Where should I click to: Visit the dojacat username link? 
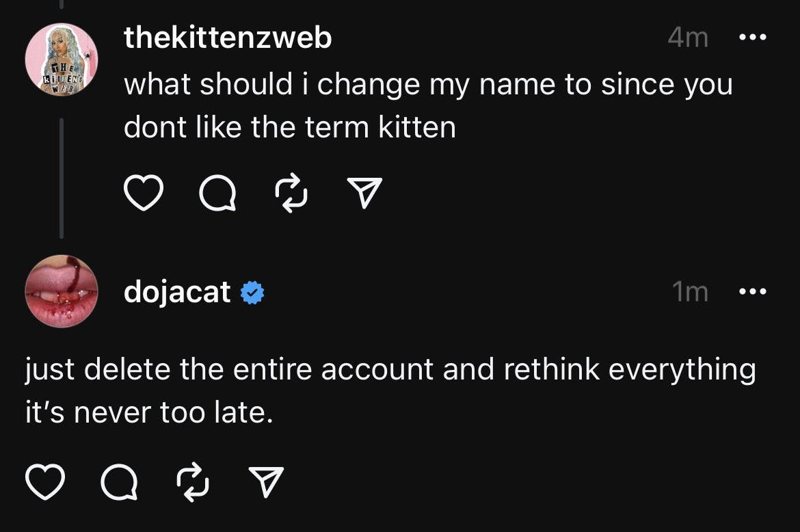[x=177, y=292]
